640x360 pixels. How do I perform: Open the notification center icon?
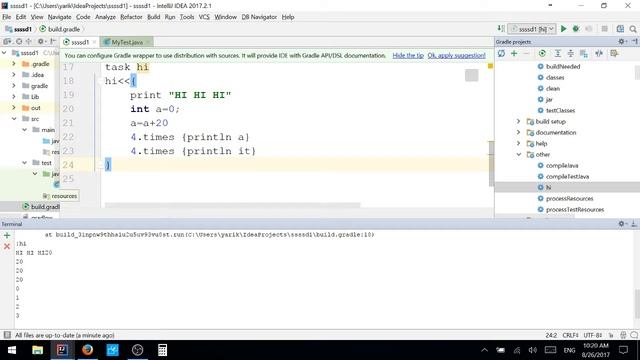point(623,350)
